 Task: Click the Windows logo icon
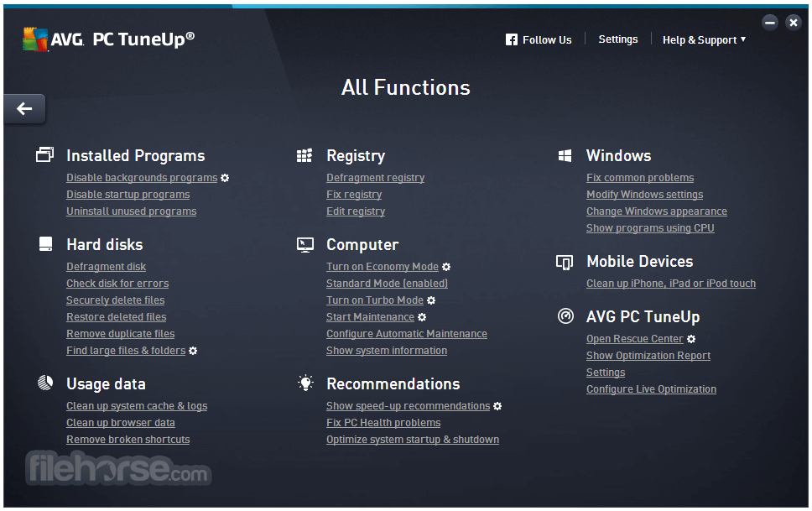pos(565,155)
